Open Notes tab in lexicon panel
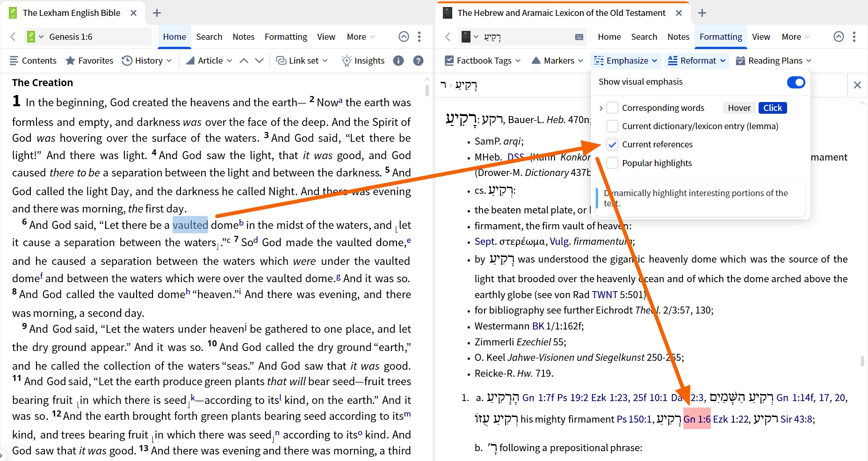 pyautogui.click(x=679, y=37)
